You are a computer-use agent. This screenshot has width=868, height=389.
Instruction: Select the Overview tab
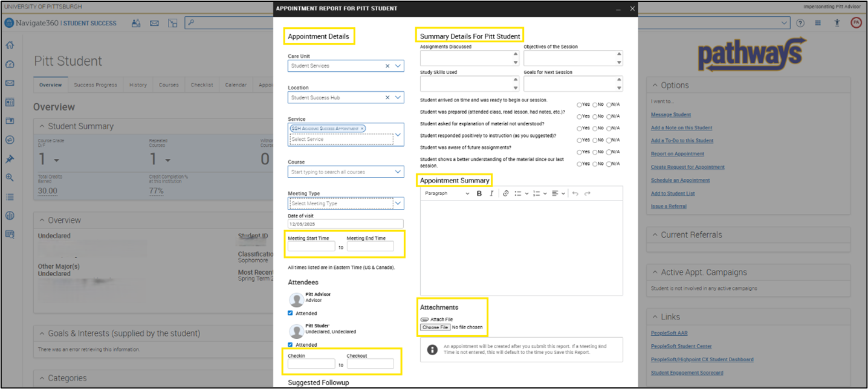pos(51,85)
